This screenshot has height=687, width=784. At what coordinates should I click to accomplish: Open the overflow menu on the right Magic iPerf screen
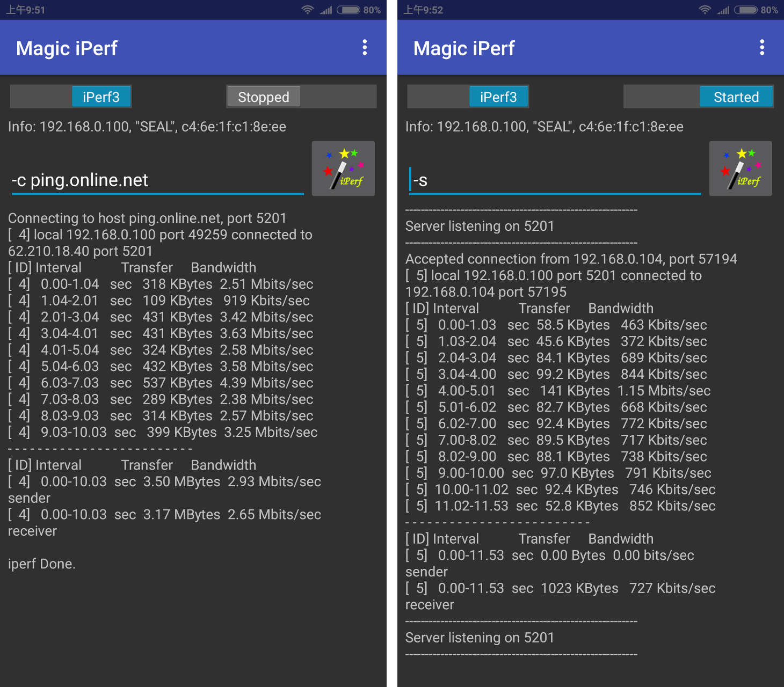[x=762, y=48]
